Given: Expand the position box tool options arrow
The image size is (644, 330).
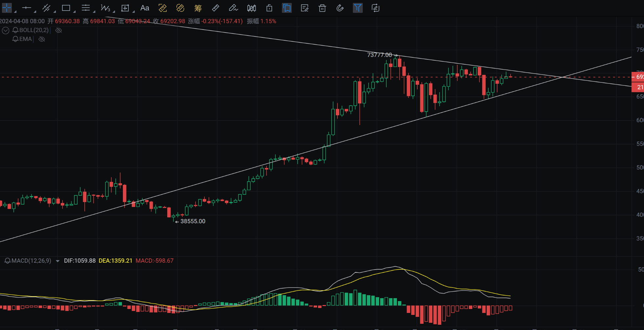Looking at the screenshot, I should (133, 12).
